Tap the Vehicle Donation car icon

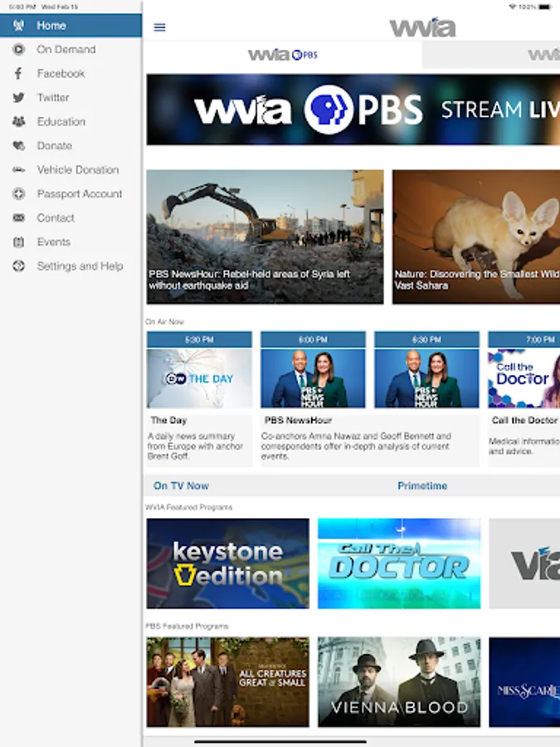tap(18, 169)
